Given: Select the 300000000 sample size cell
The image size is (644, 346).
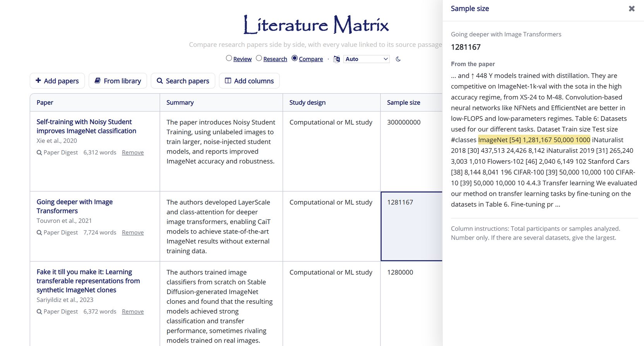Looking at the screenshot, I should 411,151.
